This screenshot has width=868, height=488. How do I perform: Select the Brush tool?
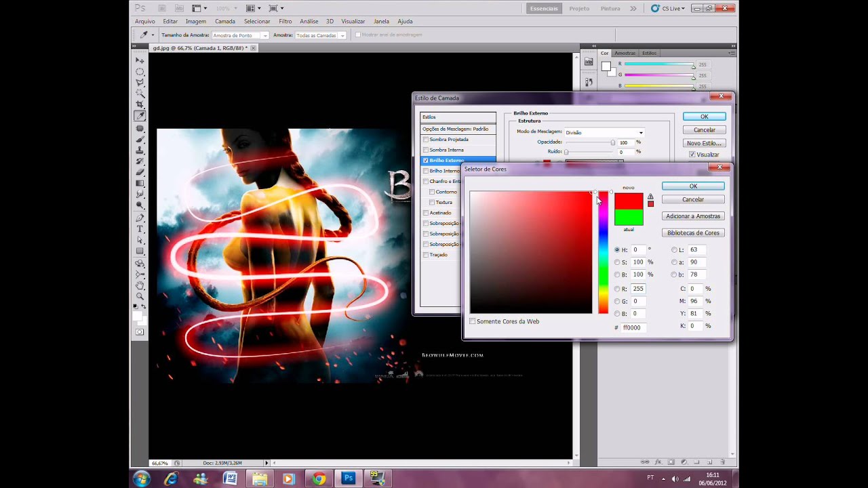tap(140, 139)
